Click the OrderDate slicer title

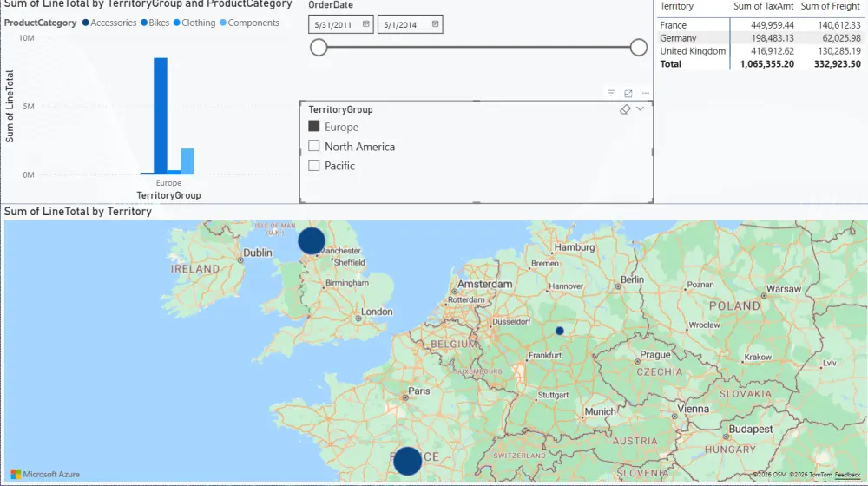tap(331, 5)
